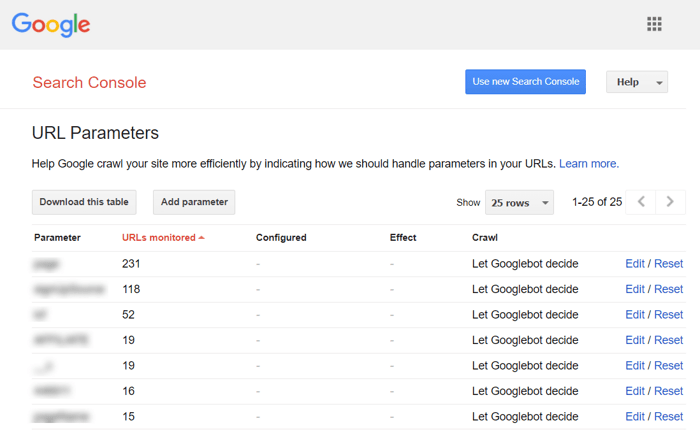Select the 231 URLs monitored value

click(x=131, y=264)
